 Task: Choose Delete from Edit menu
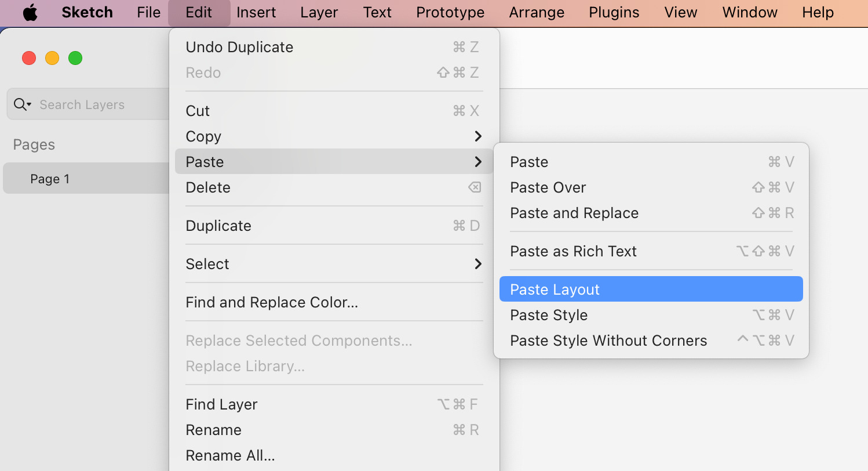point(334,187)
